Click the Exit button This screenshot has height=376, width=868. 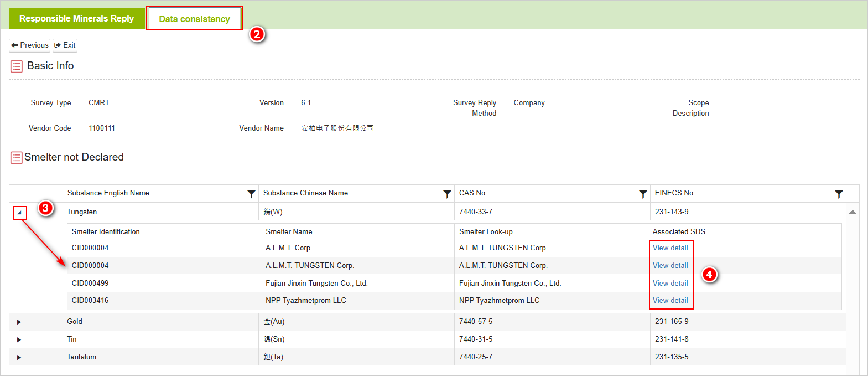[x=65, y=45]
